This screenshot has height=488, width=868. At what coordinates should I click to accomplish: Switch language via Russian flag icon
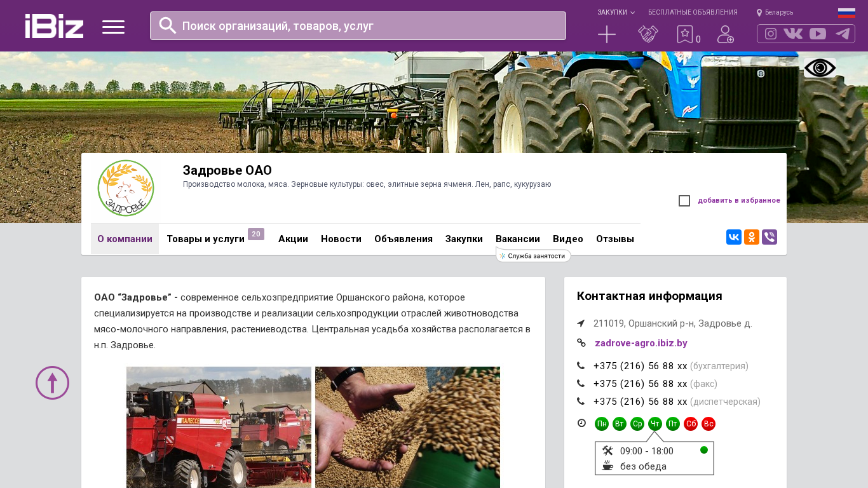[x=846, y=13]
